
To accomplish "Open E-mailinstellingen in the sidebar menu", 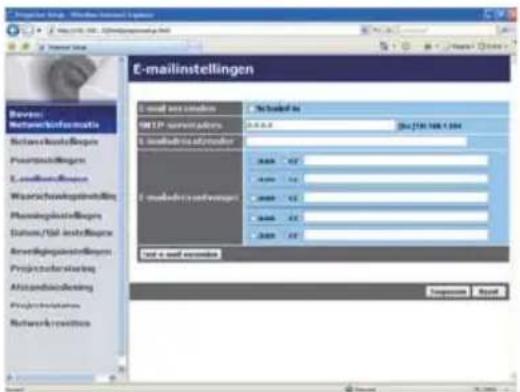I will point(49,179).
